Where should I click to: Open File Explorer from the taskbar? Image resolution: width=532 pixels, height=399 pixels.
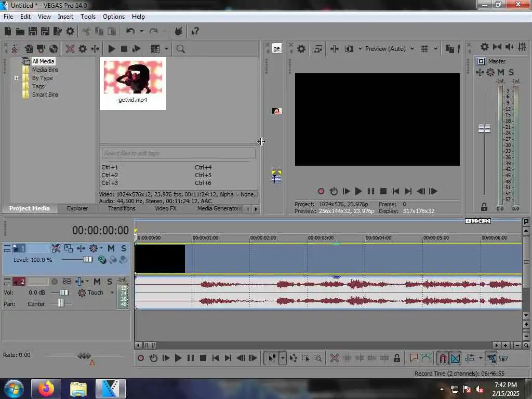tap(78, 389)
